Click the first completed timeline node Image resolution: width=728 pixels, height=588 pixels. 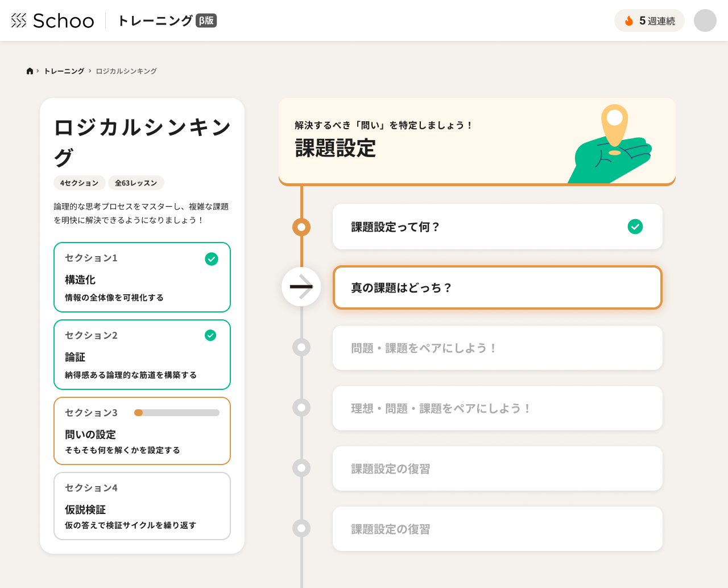[301, 227]
